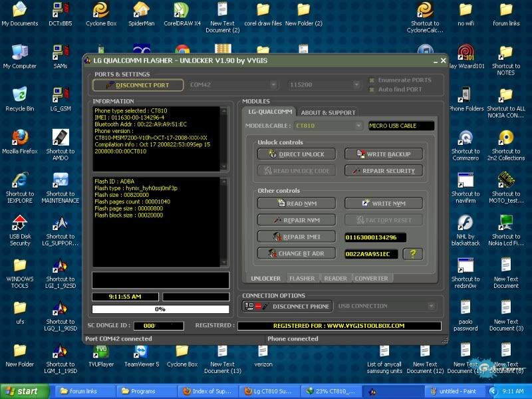
Task: Click the 0% progress bar
Action: point(160,309)
